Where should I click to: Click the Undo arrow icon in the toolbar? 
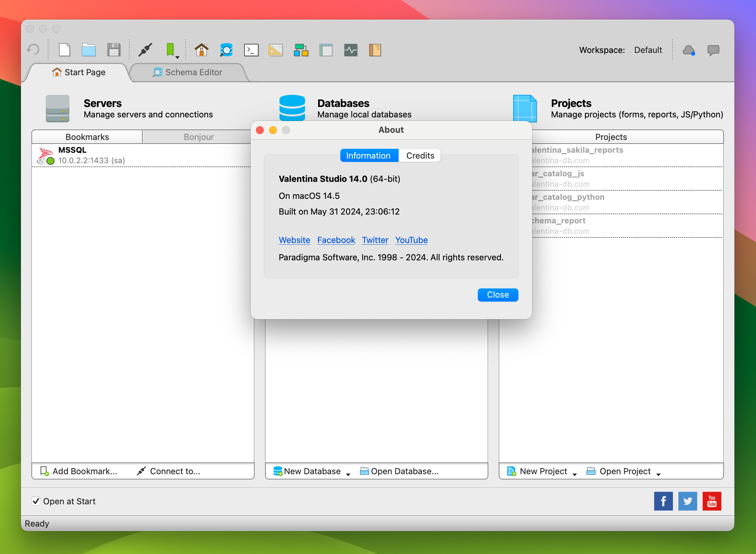(x=33, y=50)
